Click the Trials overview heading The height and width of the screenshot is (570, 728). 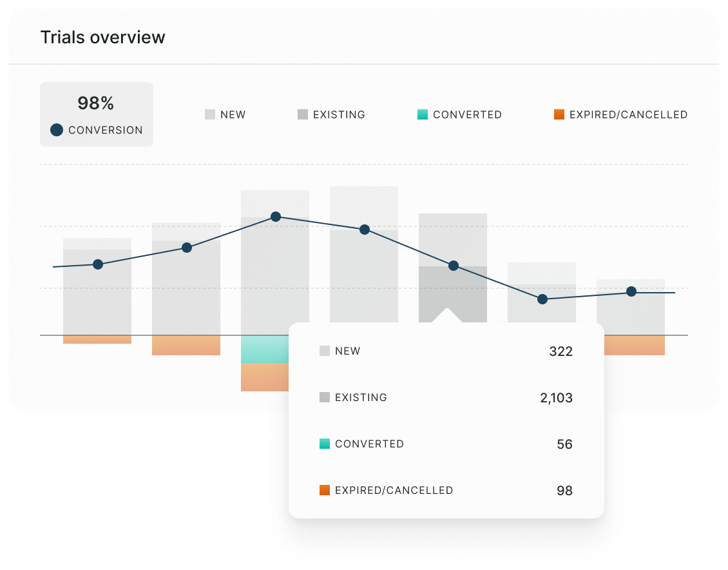[x=102, y=37]
